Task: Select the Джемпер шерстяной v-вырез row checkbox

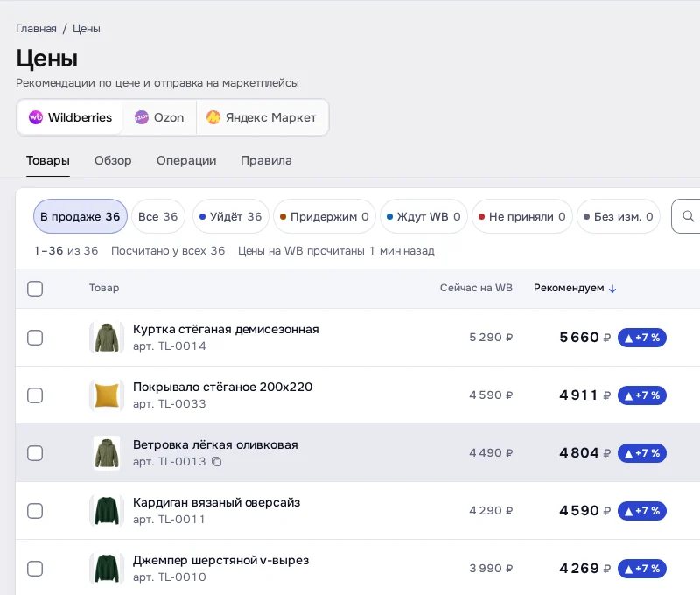Action: [x=35, y=569]
